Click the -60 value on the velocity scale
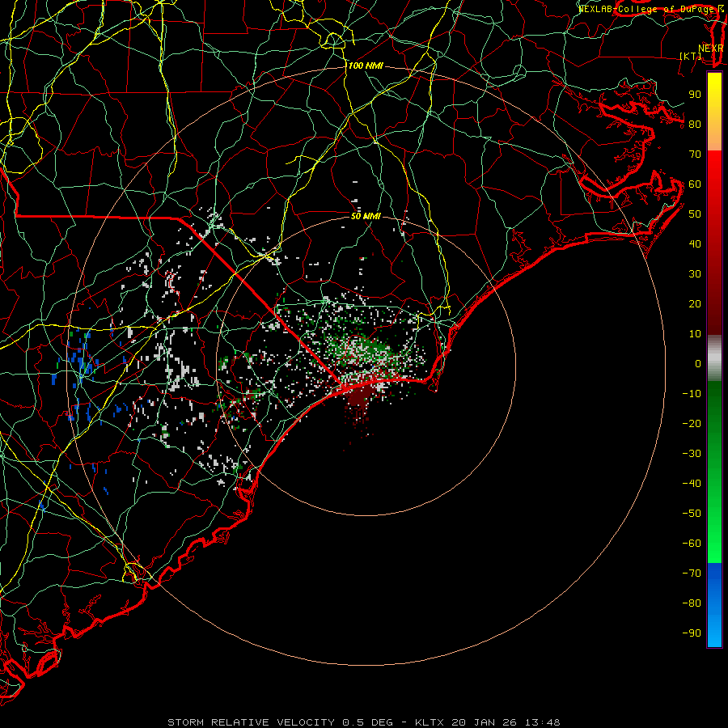 point(692,544)
